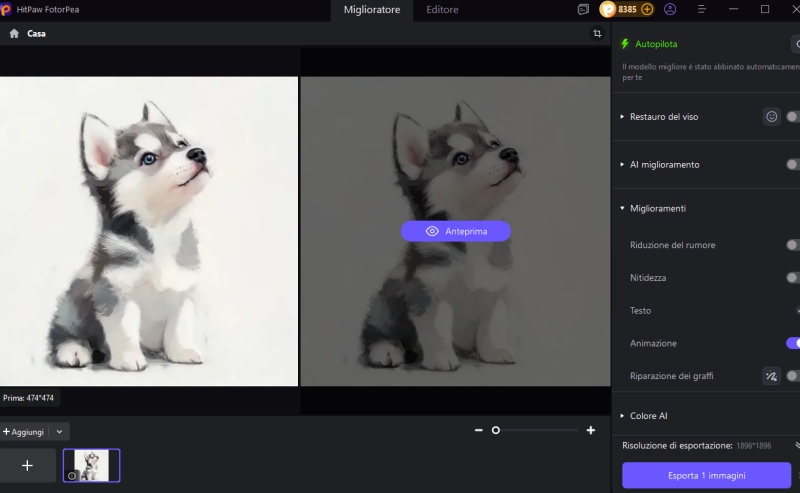Maximize the application window

(765, 9)
